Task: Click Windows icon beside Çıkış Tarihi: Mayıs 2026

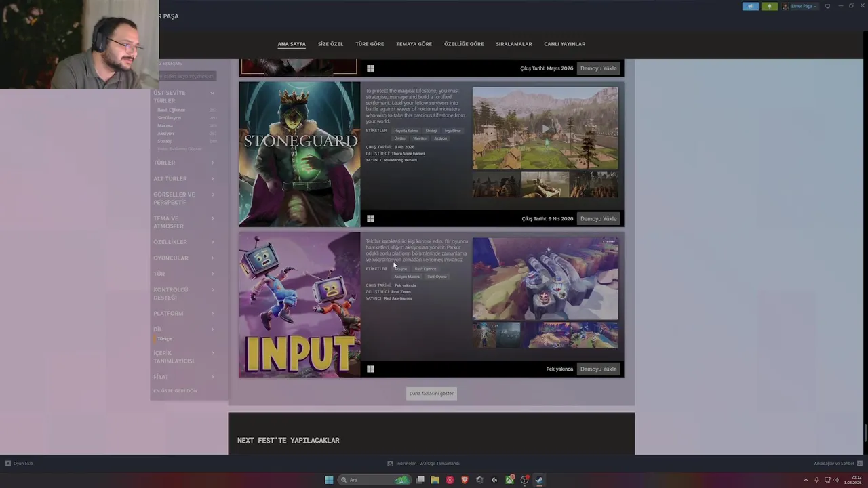Action: click(370, 68)
